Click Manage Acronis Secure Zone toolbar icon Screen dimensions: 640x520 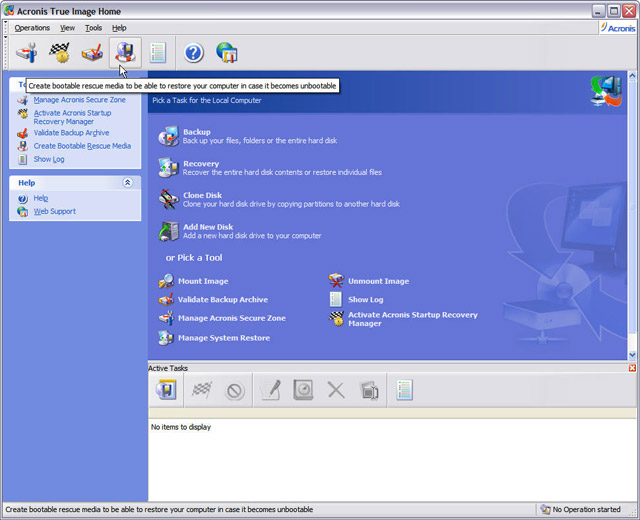27,53
